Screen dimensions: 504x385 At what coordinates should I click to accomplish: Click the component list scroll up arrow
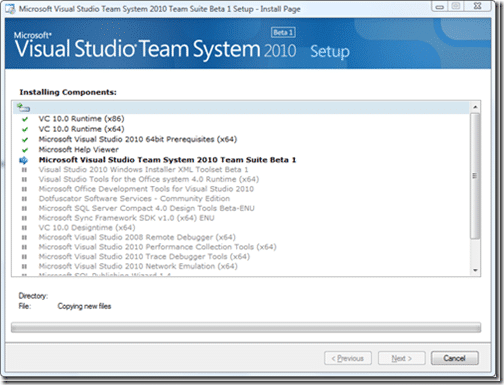tap(475, 107)
